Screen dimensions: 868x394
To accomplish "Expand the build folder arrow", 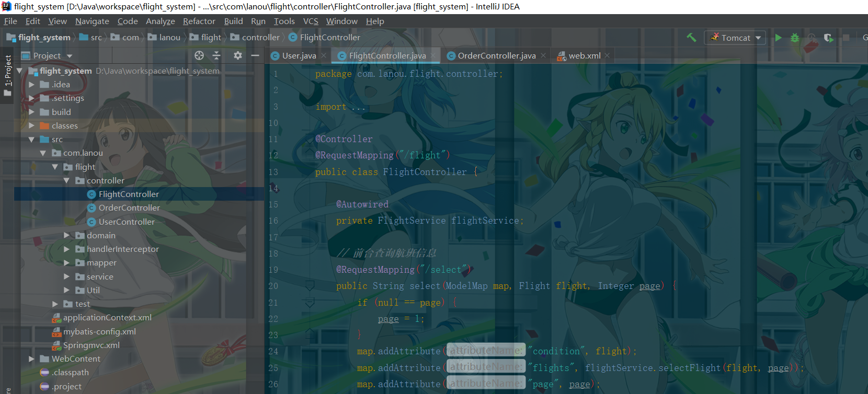I will coord(32,112).
